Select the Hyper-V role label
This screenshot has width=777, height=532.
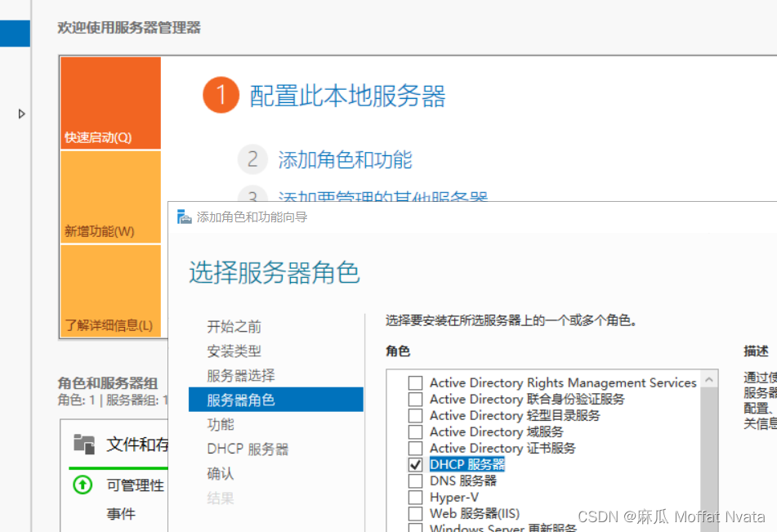click(x=454, y=498)
